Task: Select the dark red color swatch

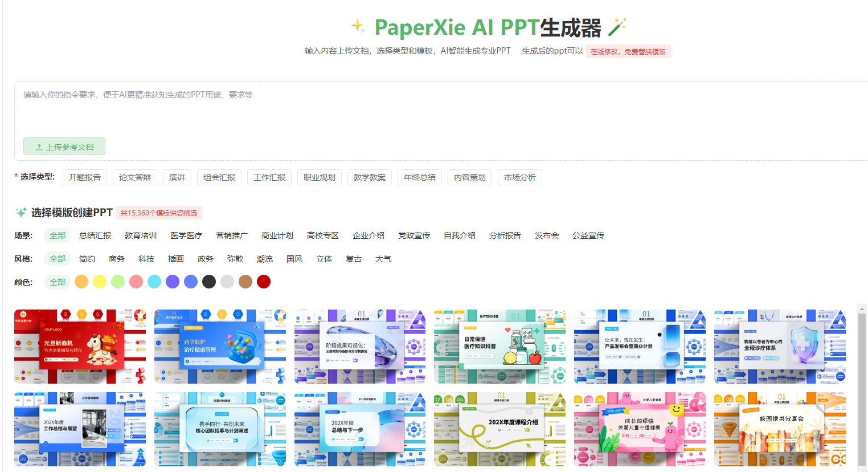Action: [x=264, y=282]
